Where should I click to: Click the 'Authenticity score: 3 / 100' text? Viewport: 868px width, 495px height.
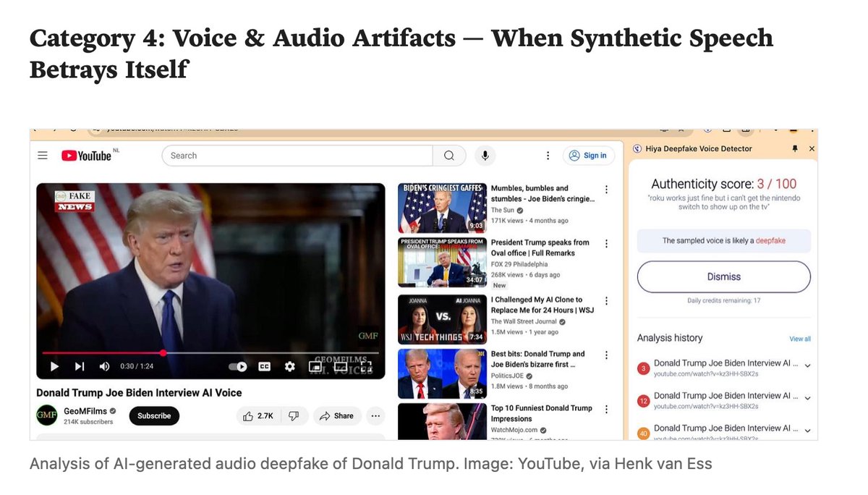coord(723,184)
